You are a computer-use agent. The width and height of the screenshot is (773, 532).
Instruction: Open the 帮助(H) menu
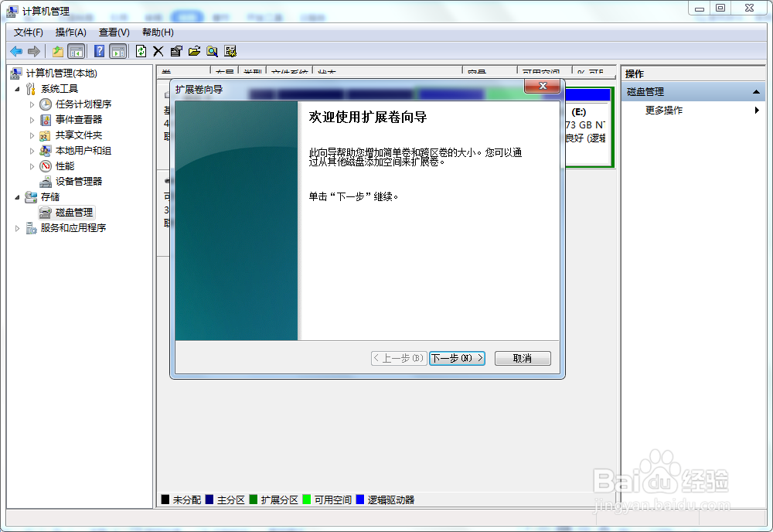tap(158, 32)
